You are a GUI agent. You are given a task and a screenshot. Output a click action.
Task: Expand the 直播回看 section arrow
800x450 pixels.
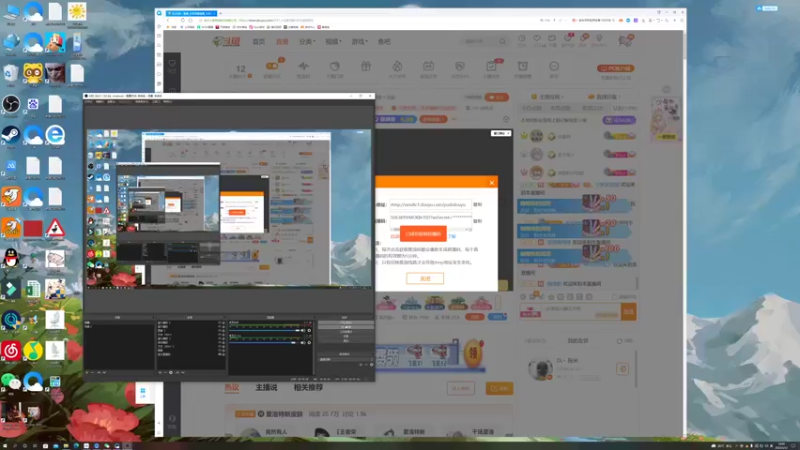[619, 96]
